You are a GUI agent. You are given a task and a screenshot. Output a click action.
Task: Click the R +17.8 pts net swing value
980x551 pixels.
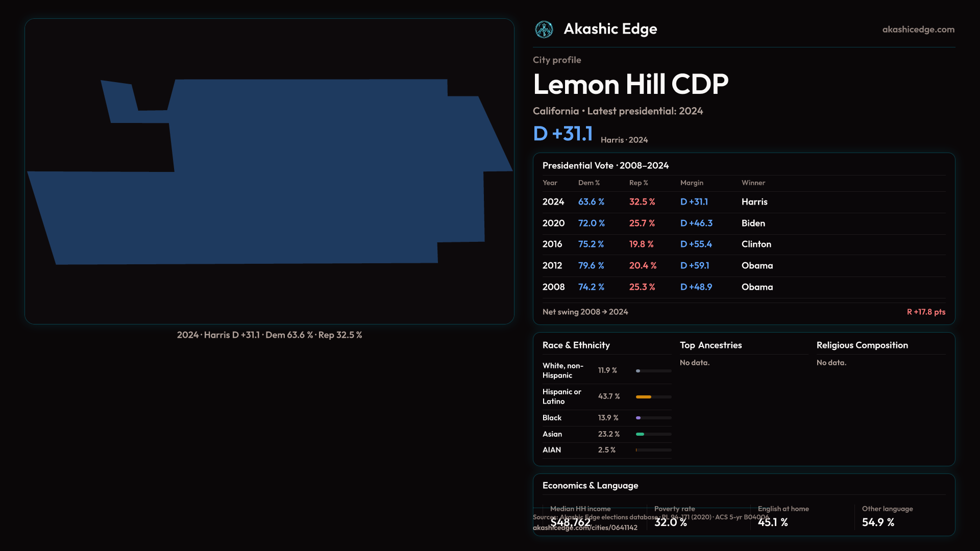coord(925,312)
